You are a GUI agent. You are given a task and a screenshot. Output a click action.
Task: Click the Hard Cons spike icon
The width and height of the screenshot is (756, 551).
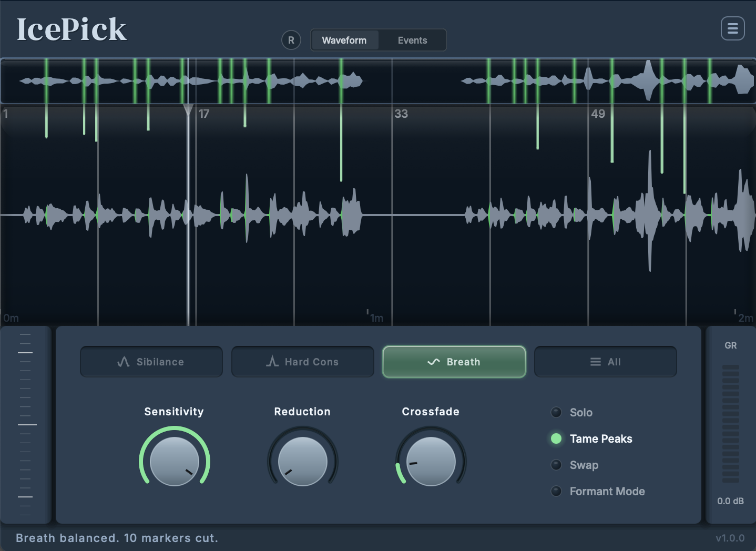point(272,362)
